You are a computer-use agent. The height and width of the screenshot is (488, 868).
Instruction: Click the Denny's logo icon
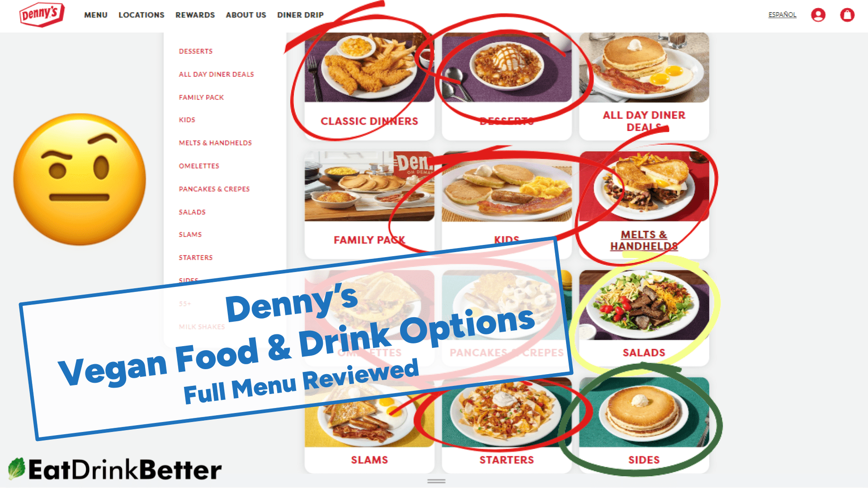click(x=42, y=14)
